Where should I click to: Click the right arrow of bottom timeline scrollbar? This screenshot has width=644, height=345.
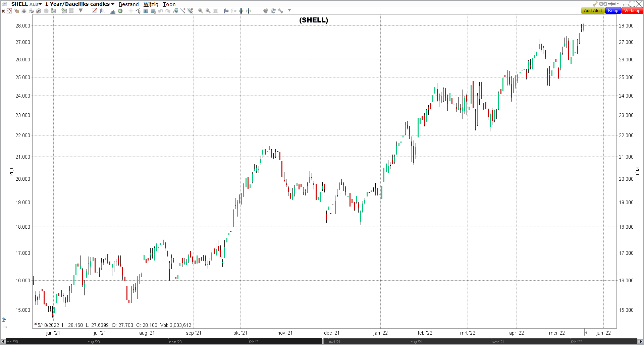tap(641, 342)
